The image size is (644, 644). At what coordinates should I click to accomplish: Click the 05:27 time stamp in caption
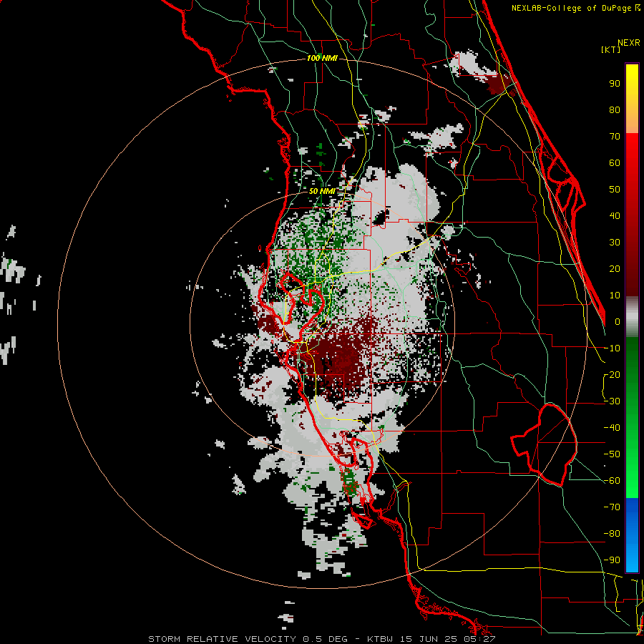[x=478, y=639]
